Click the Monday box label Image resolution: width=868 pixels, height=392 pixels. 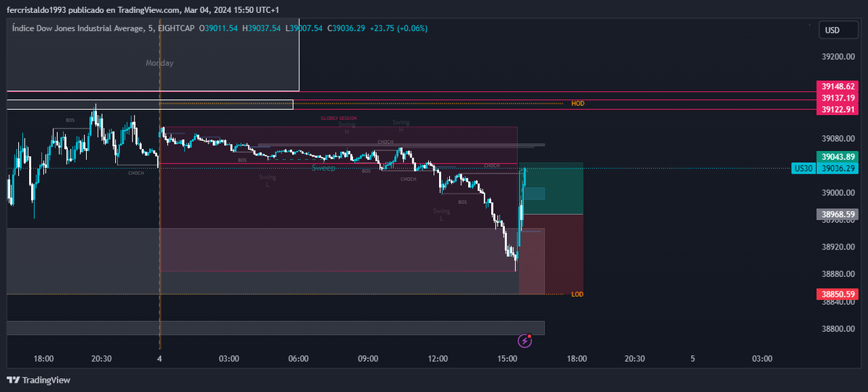coord(160,63)
